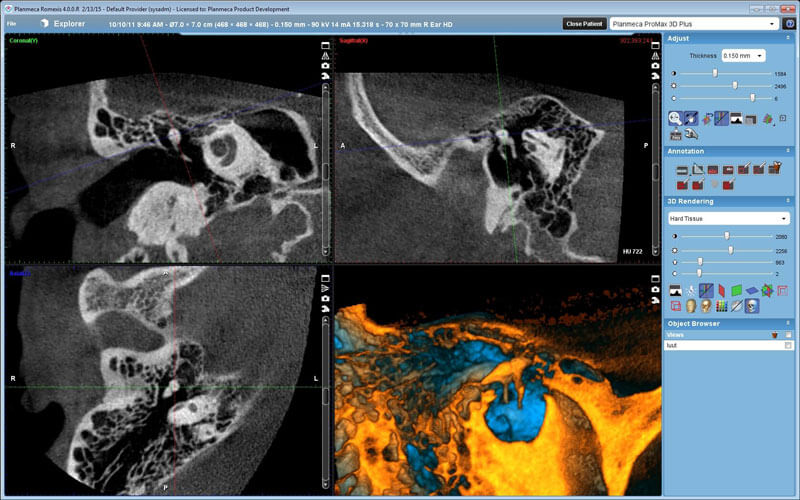
Task: Click the red bounding box icon in 3D Rendering
Action: [676, 306]
